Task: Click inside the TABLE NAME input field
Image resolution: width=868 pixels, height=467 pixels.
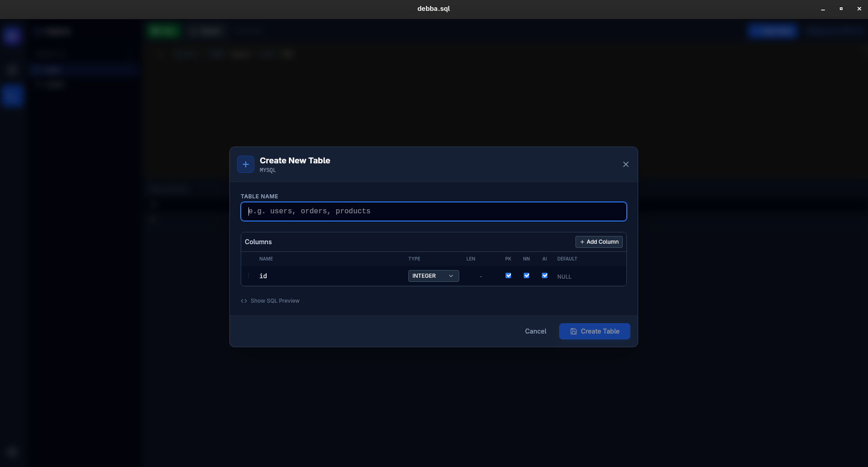Action: (x=433, y=211)
